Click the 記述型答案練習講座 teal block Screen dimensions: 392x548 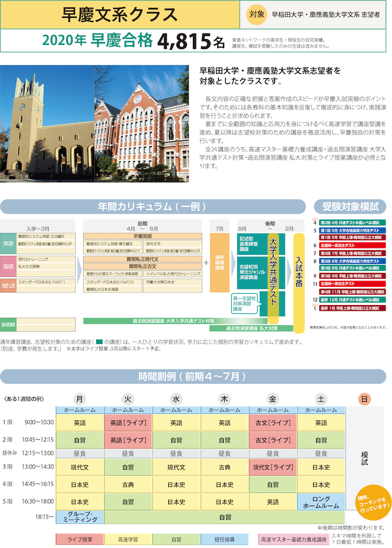tap(252, 244)
